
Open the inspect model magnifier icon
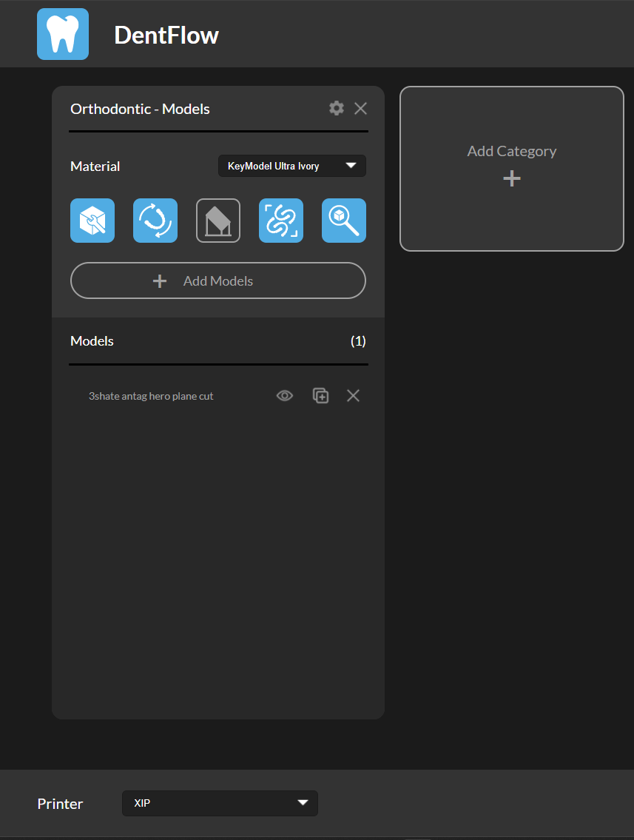tap(343, 220)
